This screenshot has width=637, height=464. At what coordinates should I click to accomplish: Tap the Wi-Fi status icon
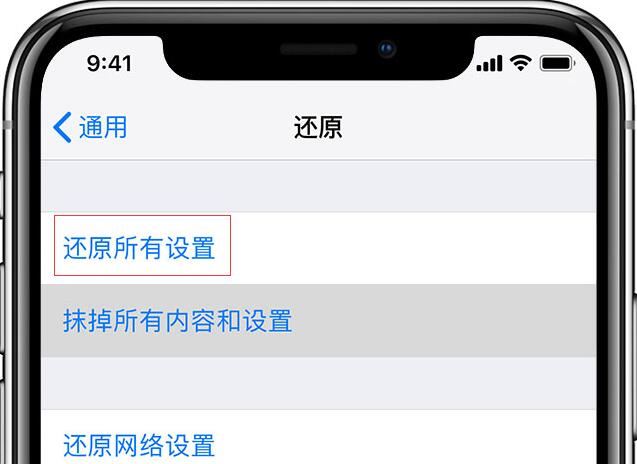(x=520, y=63)
